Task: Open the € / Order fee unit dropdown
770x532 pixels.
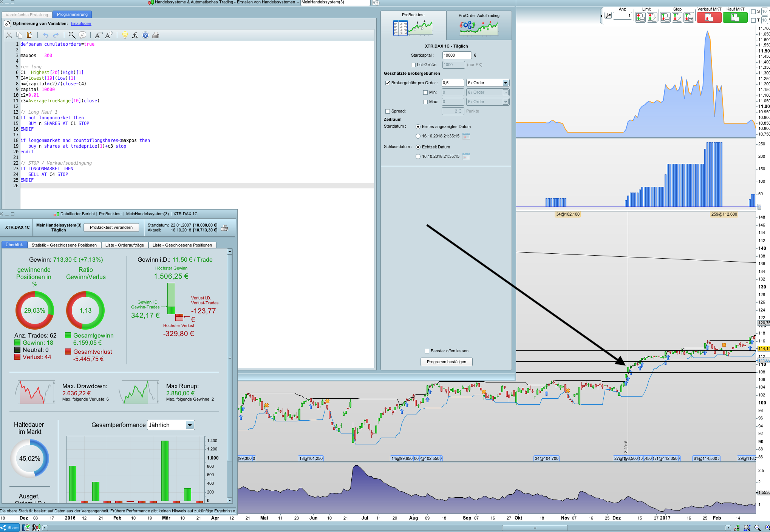Action: (x=487, y=83)
